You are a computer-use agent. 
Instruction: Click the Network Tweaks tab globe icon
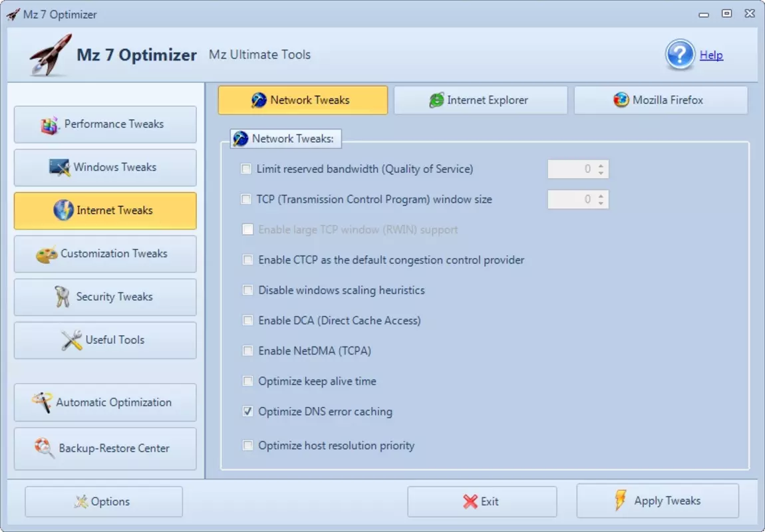pyautogui.click(x=259, y=100)
